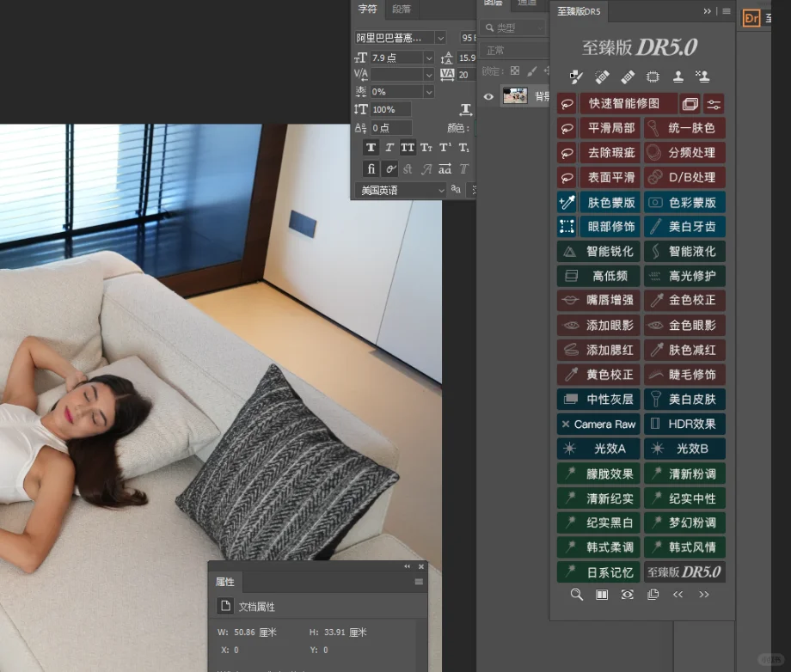The width and height of the screenshot is (791, 672).
Task: Apply the 美白皮肤 button
Action: (684, 400)
